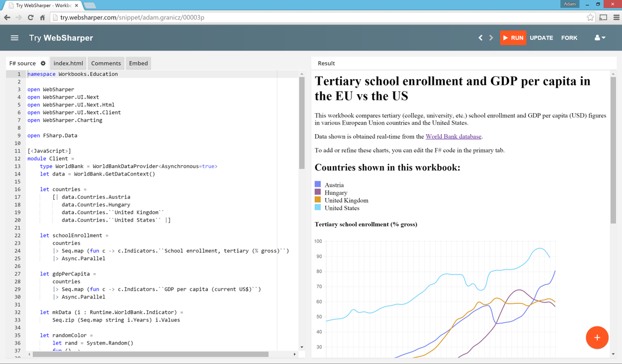
Task: Open the Embed tab
Action: point(138,63)
